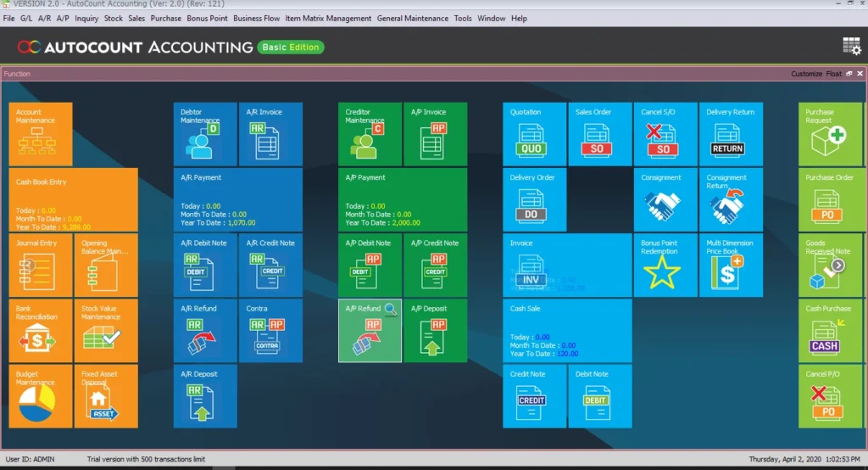The width and height of the screenshot is (868, 470).
Task: Open the A/R Payment summary tile
Action: (238, 199)
